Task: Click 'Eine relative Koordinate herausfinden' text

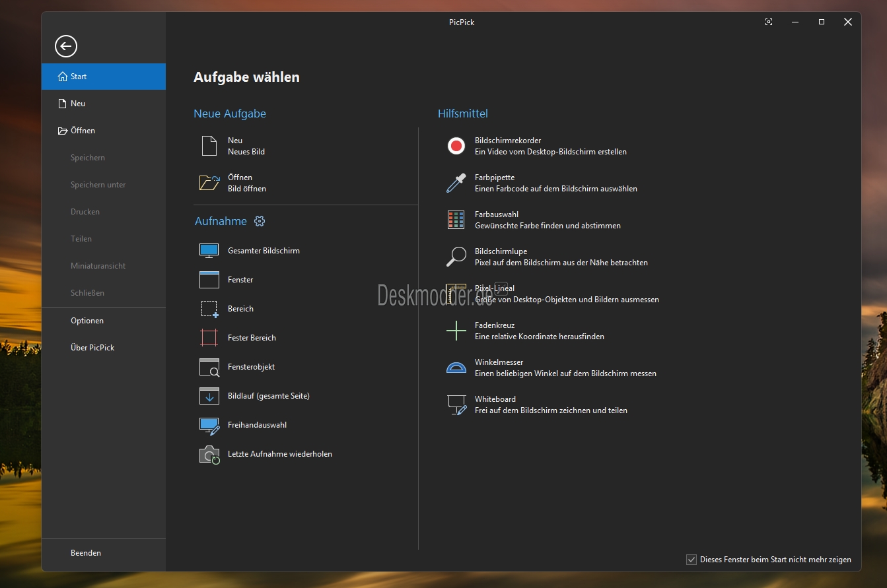Action: point(540,337)
